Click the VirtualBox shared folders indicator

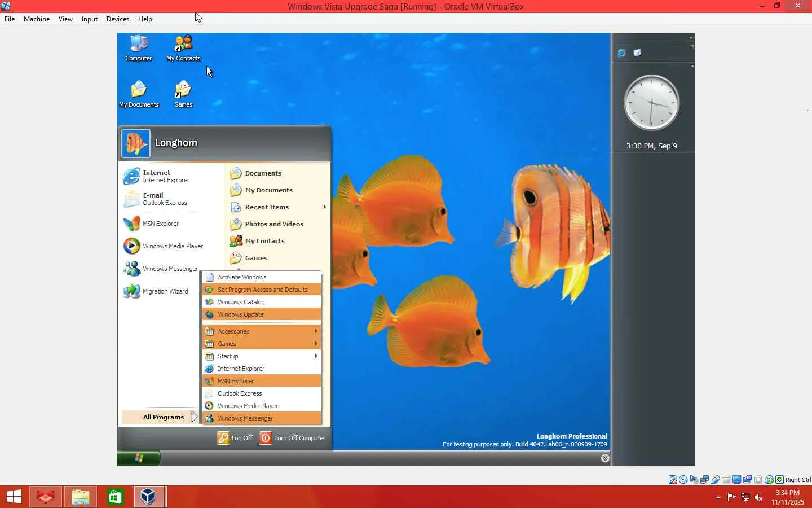coord(726,480)
